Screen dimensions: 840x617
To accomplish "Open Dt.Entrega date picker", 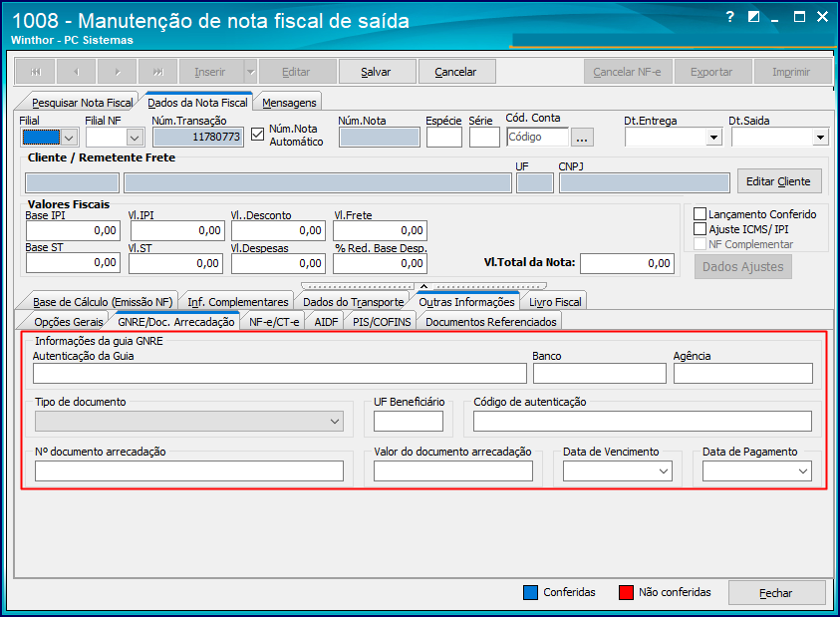I will [x=713, y=138].
